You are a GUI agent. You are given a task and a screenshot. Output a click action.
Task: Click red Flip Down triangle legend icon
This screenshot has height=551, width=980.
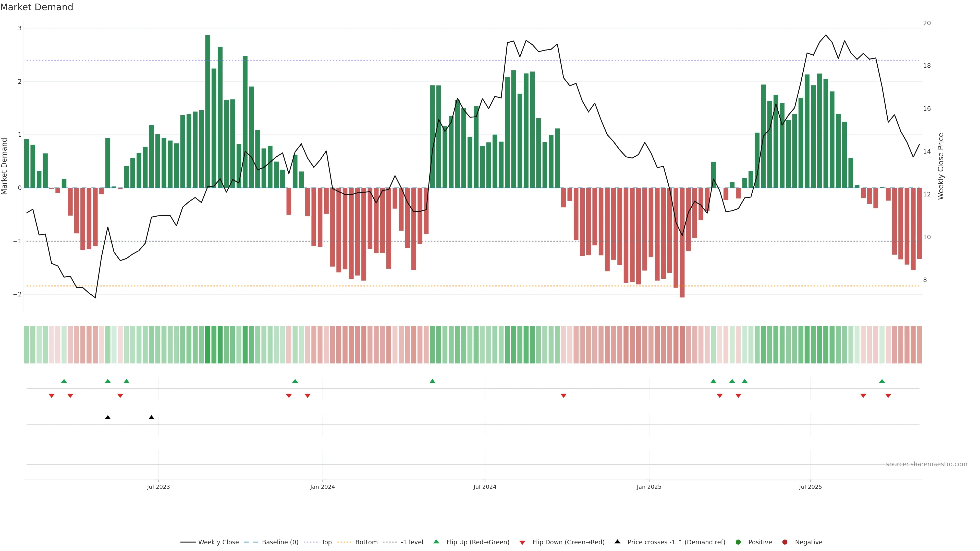click(522, 542)
